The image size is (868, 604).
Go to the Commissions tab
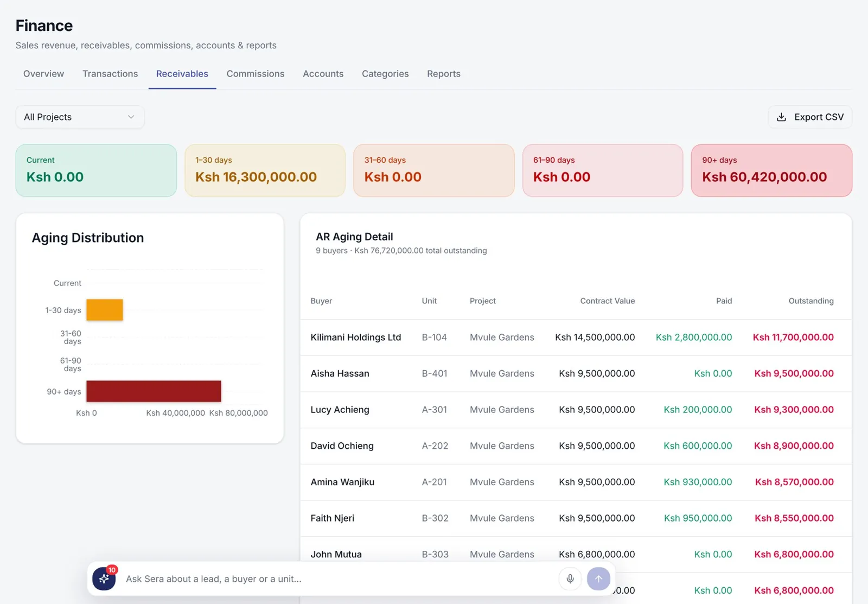[256, 74]
